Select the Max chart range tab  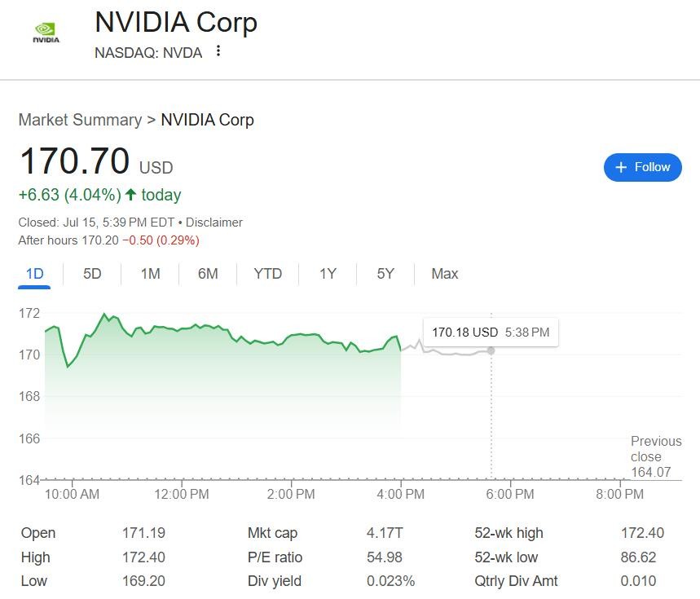pos(445,274)
